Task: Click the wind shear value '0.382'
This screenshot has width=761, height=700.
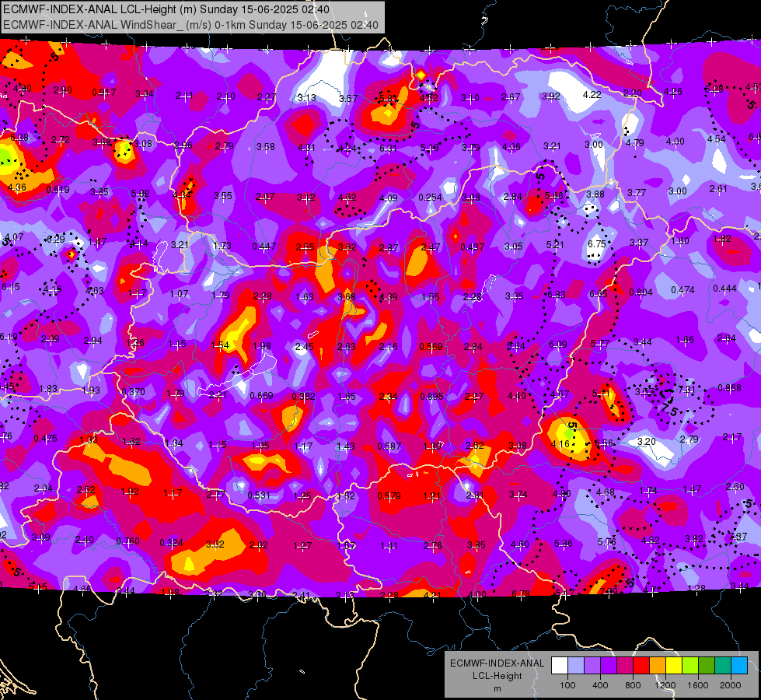Action: (303, 396)
